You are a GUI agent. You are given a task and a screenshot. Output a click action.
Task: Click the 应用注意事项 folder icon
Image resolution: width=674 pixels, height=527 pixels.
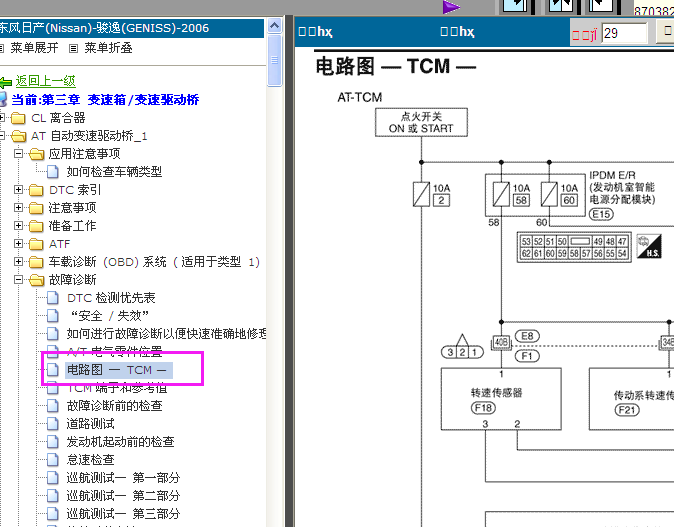pyautogui.click(x=37, y=154)
